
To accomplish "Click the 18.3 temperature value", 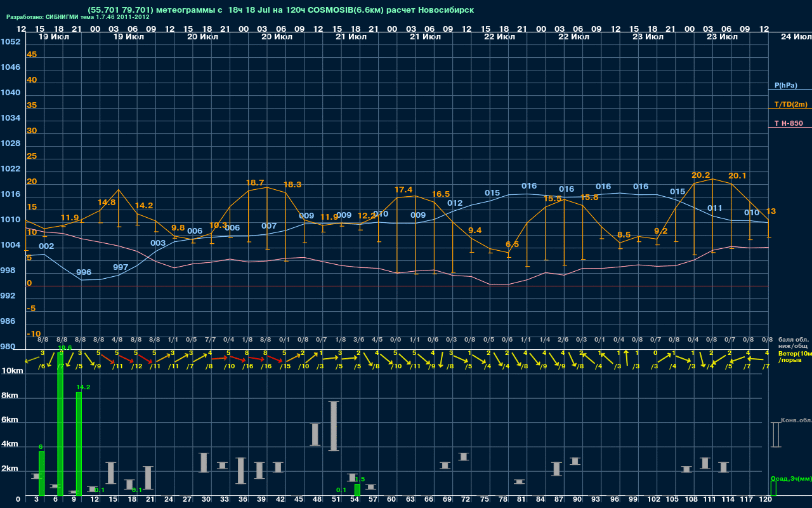I will click(292, 185).
